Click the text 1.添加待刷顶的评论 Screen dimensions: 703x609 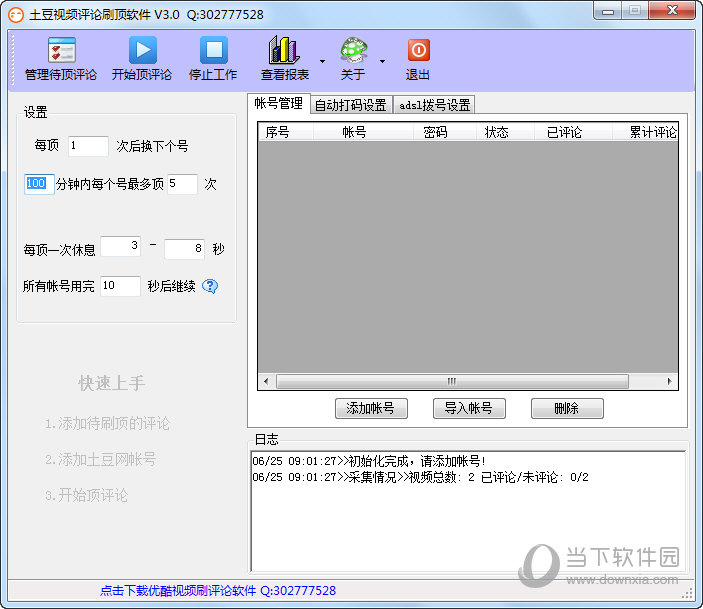pos(107,423)
